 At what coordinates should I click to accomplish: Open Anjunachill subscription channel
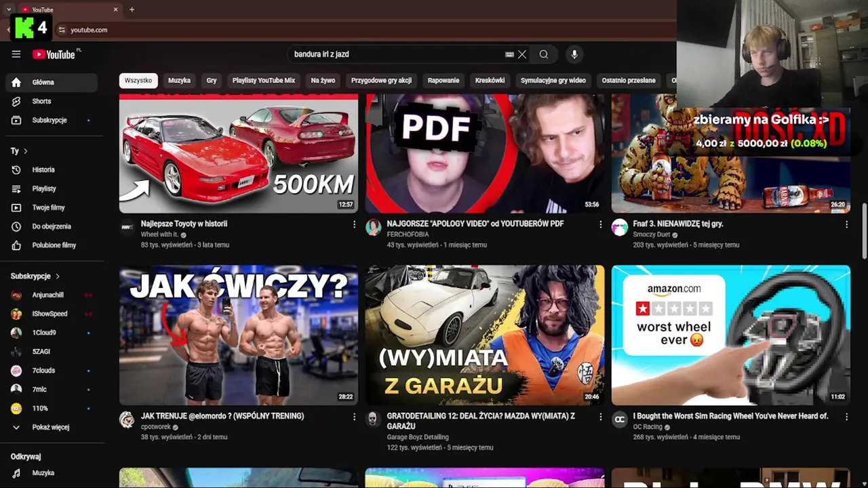coord(52,295)
